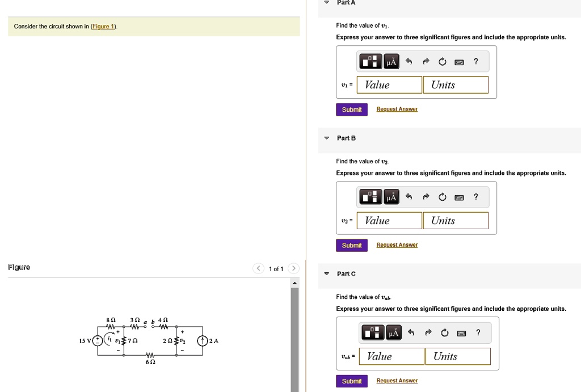Open Figure 1 link in the problem statement
Viewport: 581px width, 392px height.
(102, 26)
